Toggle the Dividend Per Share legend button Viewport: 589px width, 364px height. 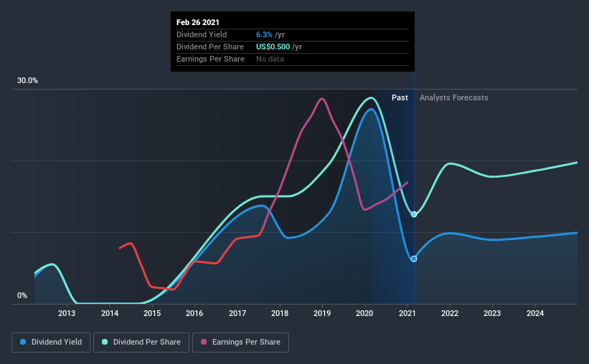point(141,343)
